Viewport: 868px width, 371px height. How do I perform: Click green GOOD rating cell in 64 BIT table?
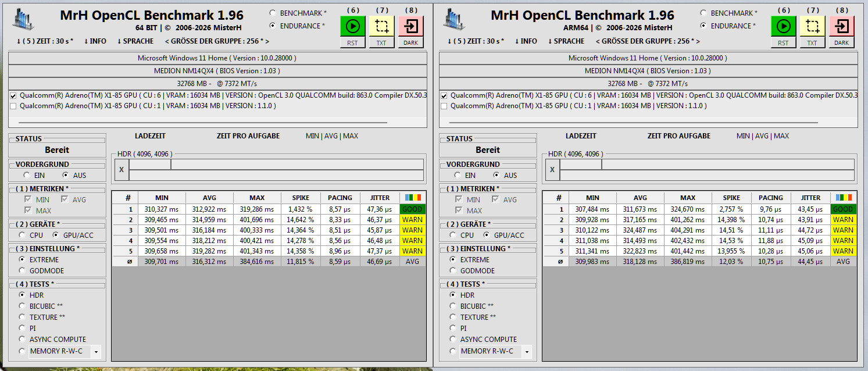tap(413, 209)
